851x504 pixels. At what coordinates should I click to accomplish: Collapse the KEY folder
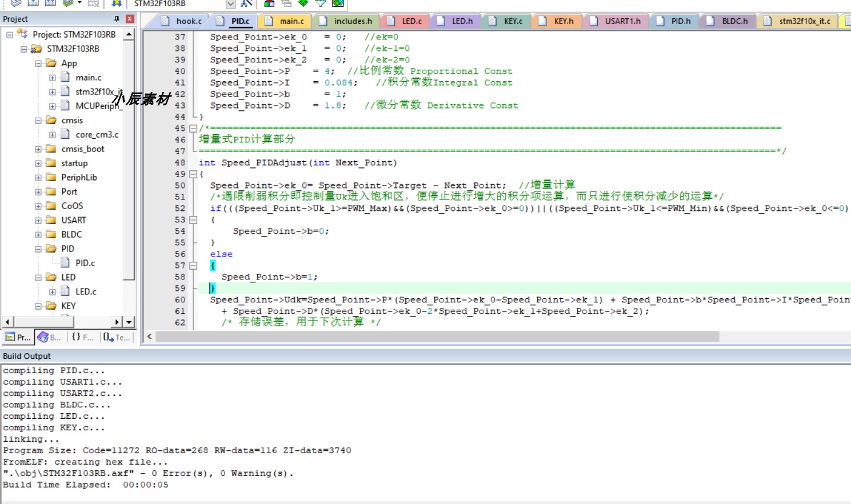coord(38,306)
